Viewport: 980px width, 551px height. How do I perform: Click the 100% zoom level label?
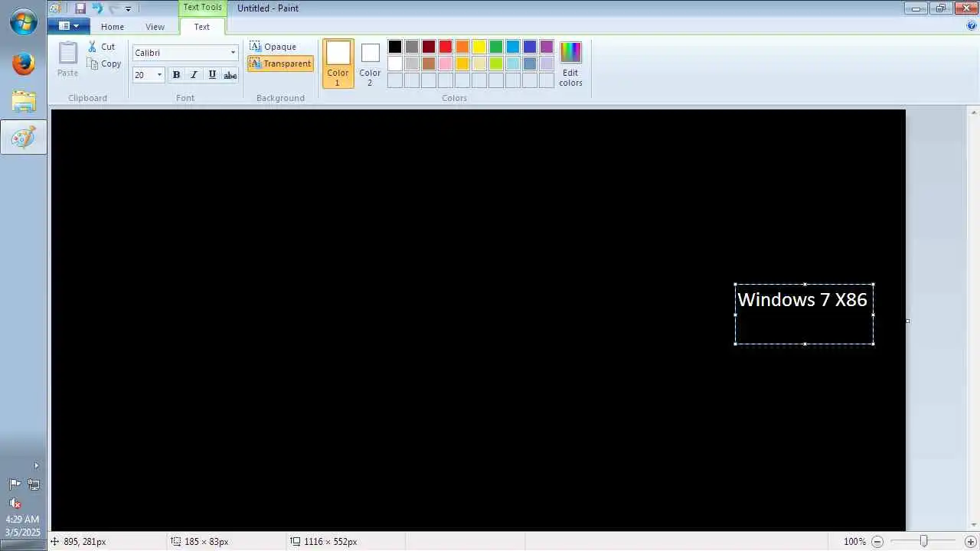coord(854,542)
